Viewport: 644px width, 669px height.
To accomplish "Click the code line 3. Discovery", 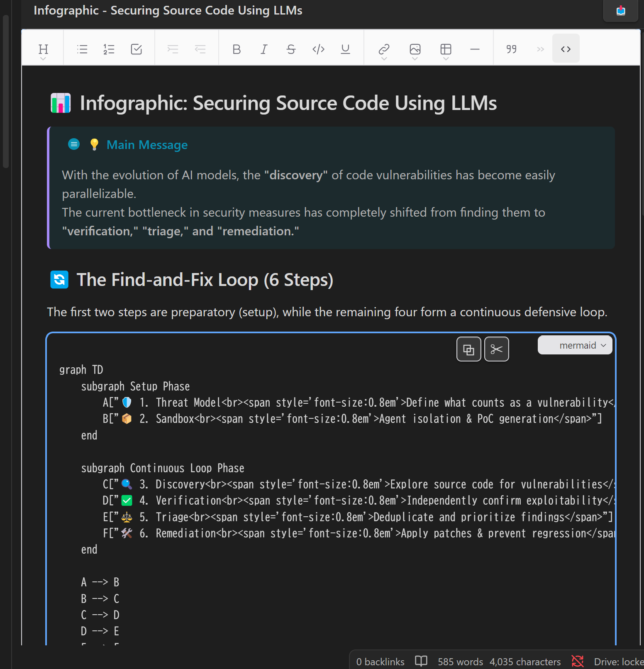I will 359,484.
